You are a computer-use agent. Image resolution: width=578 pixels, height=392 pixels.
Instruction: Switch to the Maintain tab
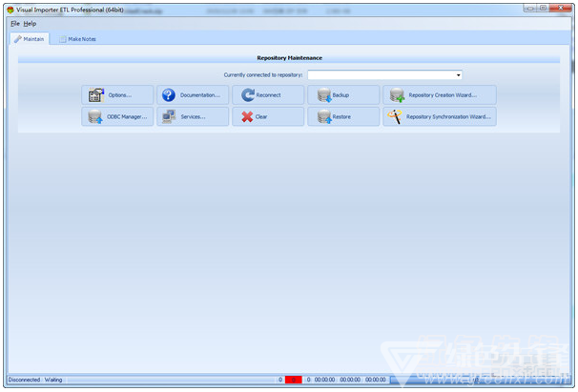click(30, 39)
